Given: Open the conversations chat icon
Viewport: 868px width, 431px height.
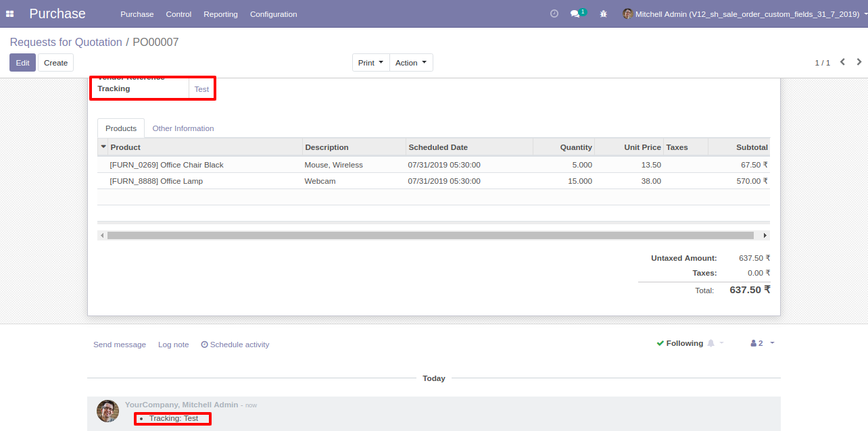Looking at the screenshot, I should 575,14.
